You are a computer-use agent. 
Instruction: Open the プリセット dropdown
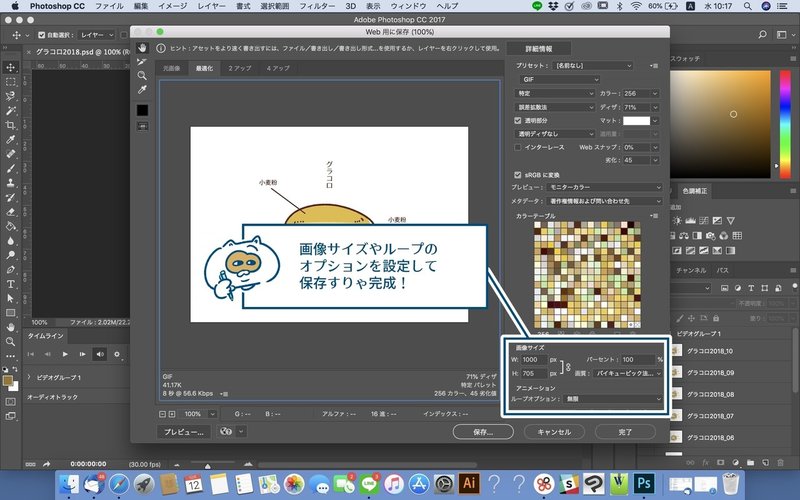point(592,66)
